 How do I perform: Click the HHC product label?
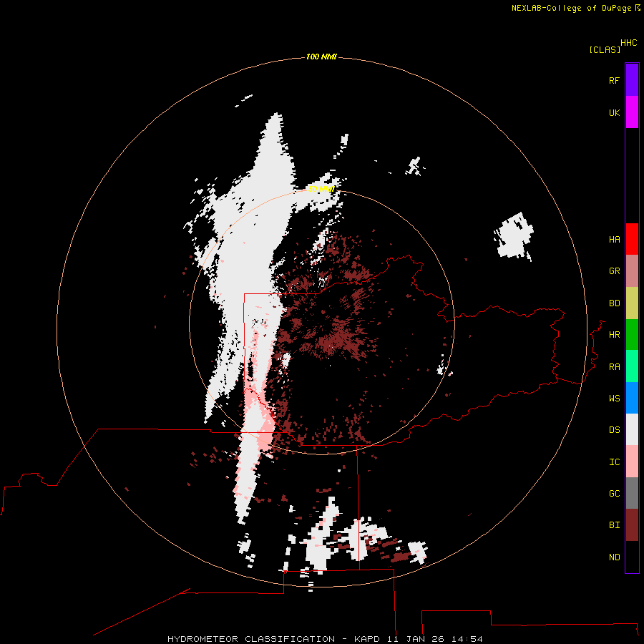628,43
